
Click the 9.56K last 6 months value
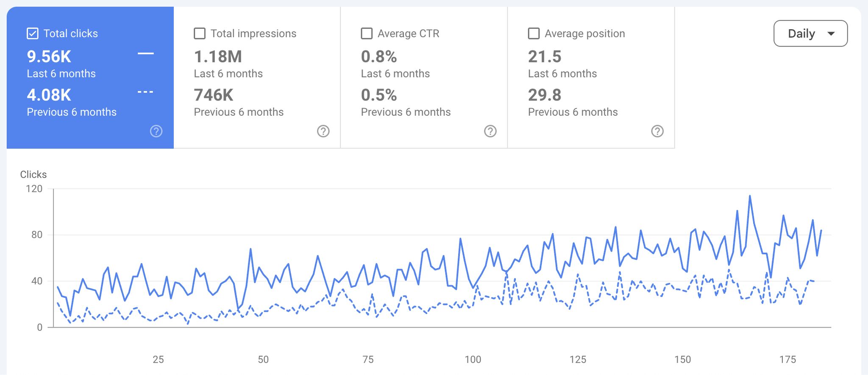[x=49, y=56]
